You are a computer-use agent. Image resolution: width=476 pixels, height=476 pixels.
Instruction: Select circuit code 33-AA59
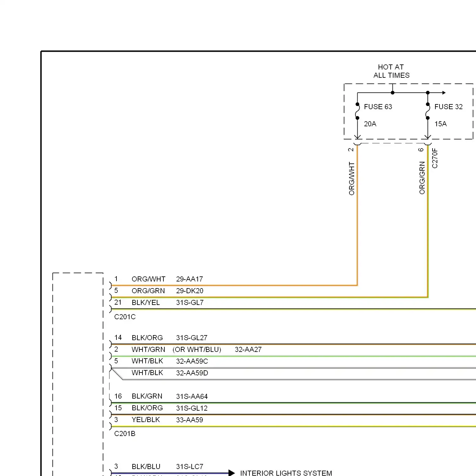pyautogui.click(x=189, y=420)
